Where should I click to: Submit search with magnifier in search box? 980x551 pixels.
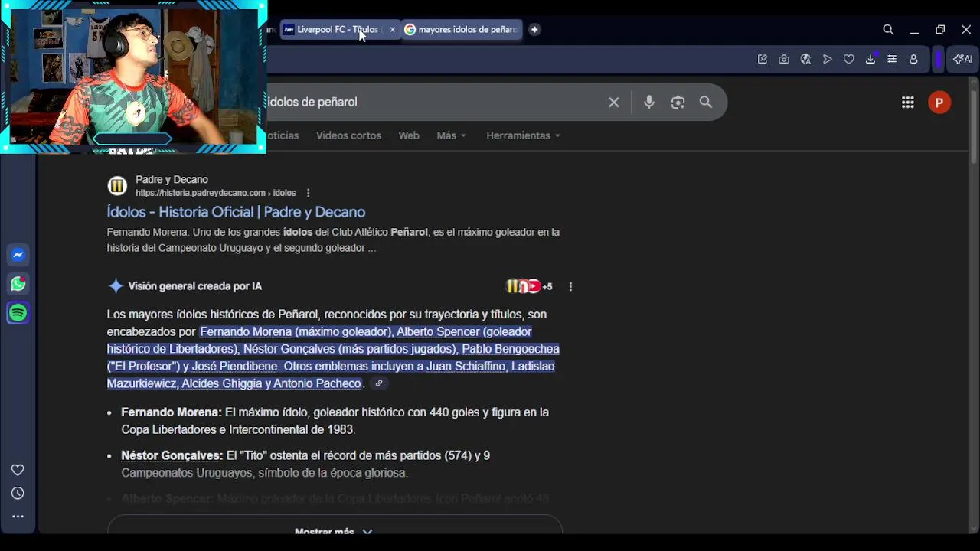pyautogui.click(x=706, y=102)
